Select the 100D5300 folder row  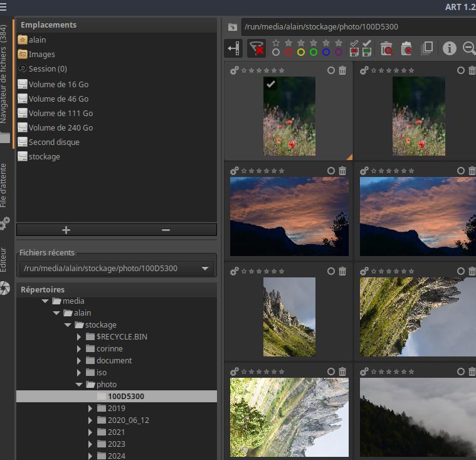pos(117,396)
